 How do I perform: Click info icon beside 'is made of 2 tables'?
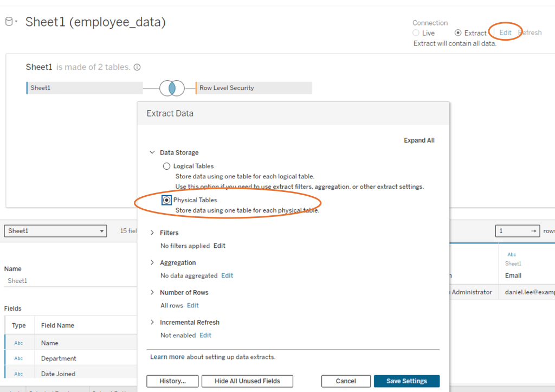(138, 66)
